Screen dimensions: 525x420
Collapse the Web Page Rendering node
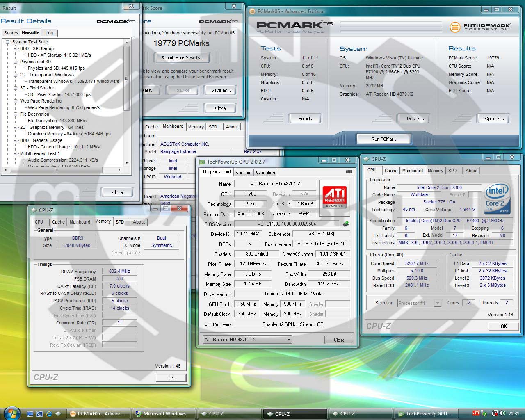[15, 101]
